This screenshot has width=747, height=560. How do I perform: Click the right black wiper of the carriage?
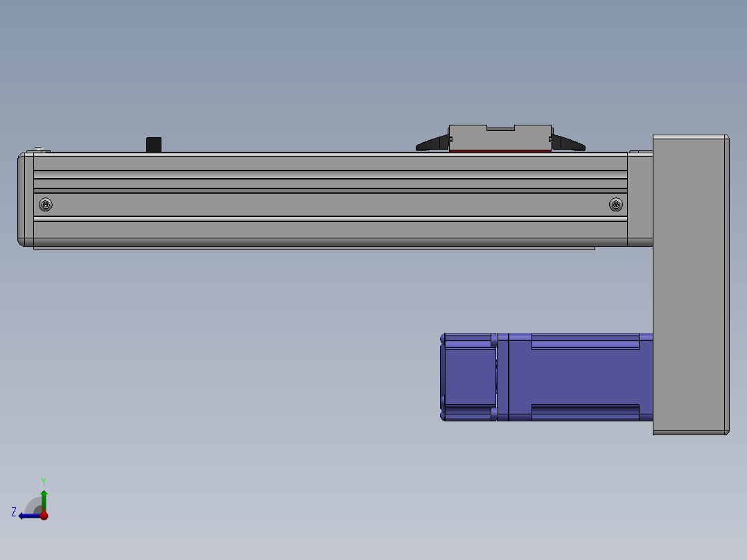[568, 144]
